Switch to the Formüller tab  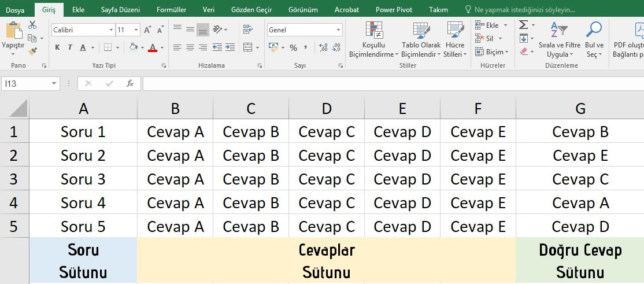coord(171,10)
